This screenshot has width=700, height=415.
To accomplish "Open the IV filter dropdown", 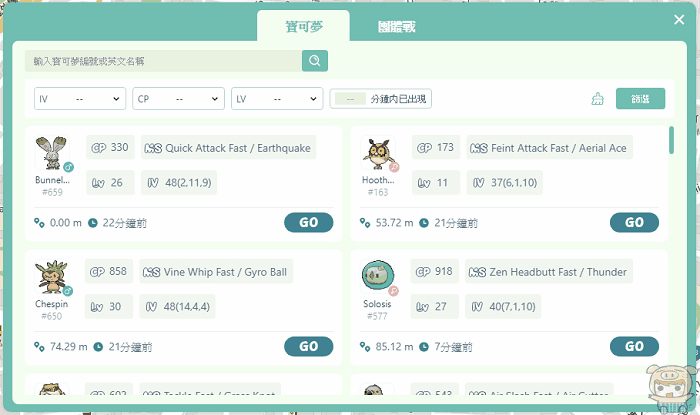I will click(80, 99).
